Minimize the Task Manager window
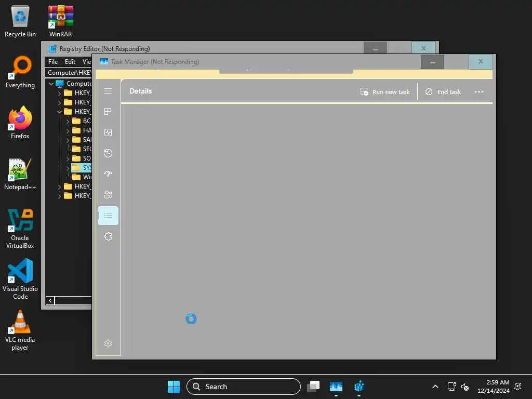Image resolution: width=532 pixels, height=399 pixels. click(432, 62)
